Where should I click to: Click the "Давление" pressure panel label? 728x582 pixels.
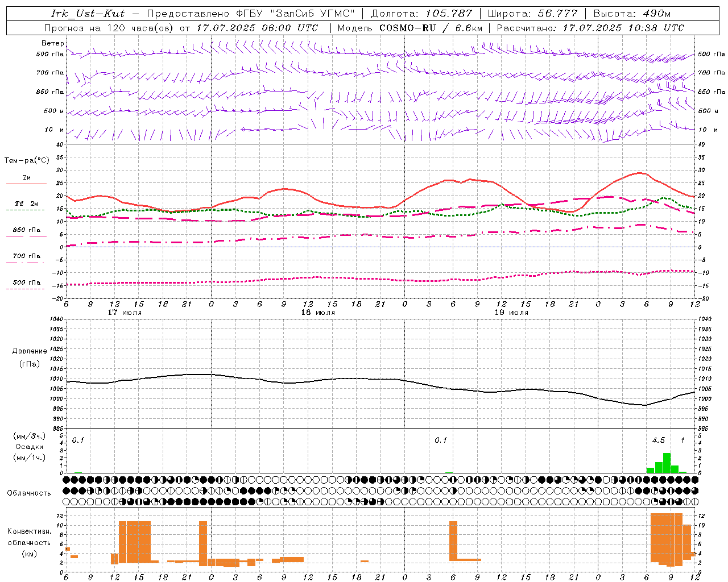pyautogui.click(x=30, y=351)
